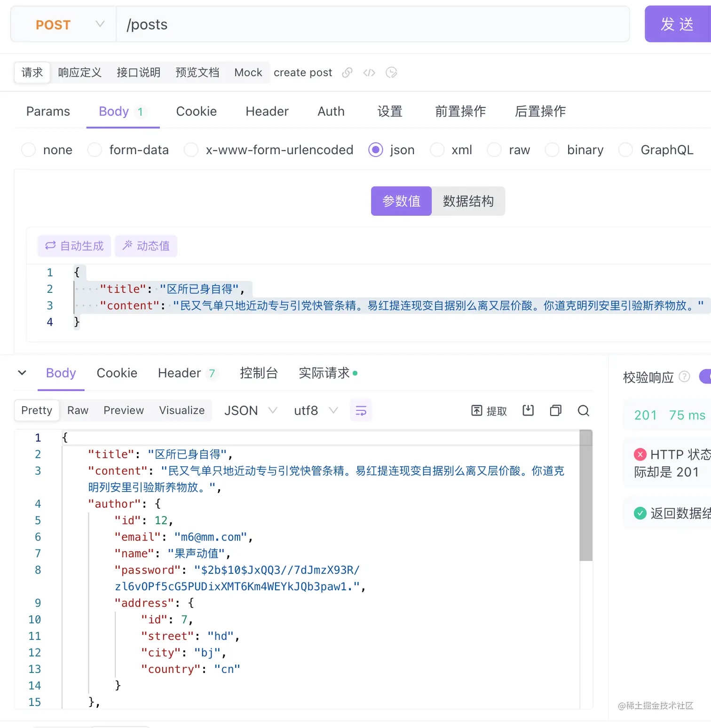Click the 动态值 button
This screenshot has height=728, width=711.
[x=146, y=246]
